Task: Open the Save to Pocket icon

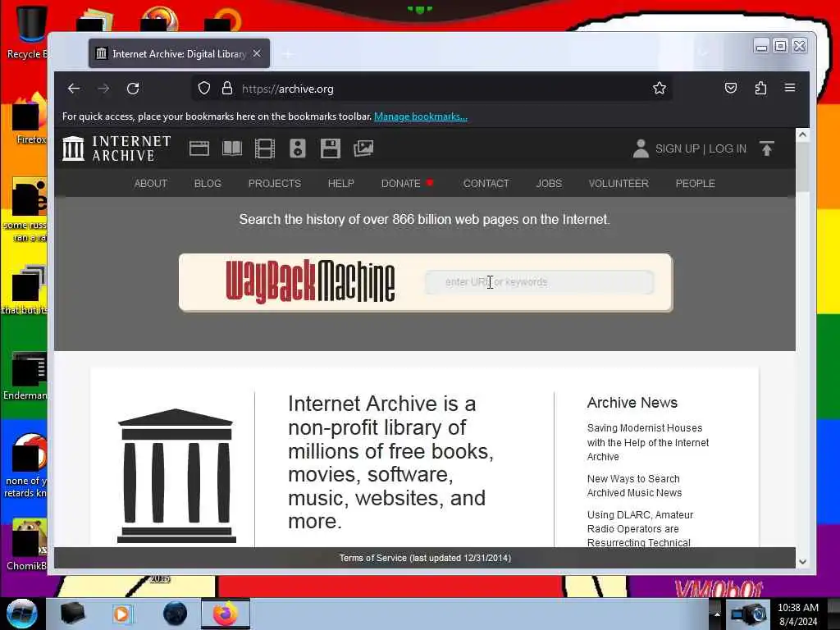Action: click(x=731, y=88)
